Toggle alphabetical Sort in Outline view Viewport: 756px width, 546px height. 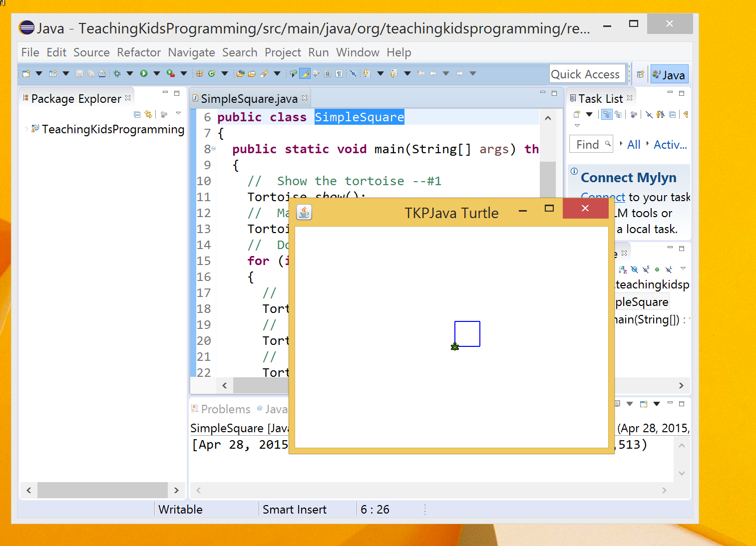pyautogui.click(x=623, y=270)
